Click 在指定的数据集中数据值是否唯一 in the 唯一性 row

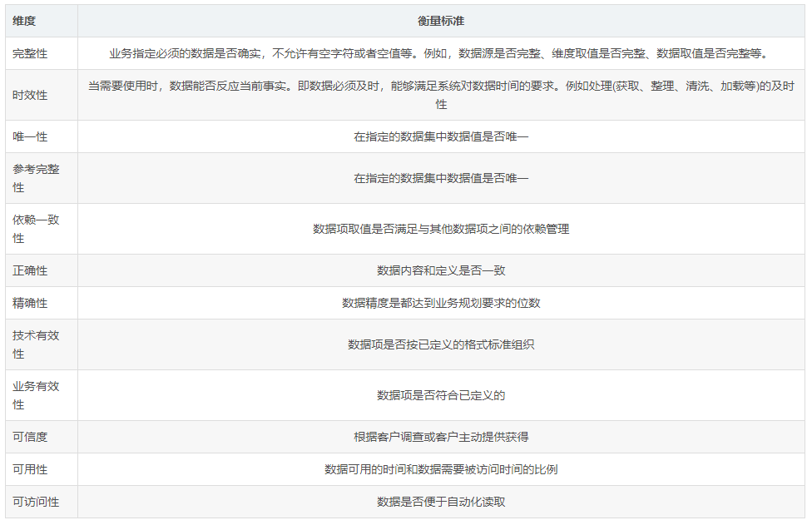coord(441,136)
